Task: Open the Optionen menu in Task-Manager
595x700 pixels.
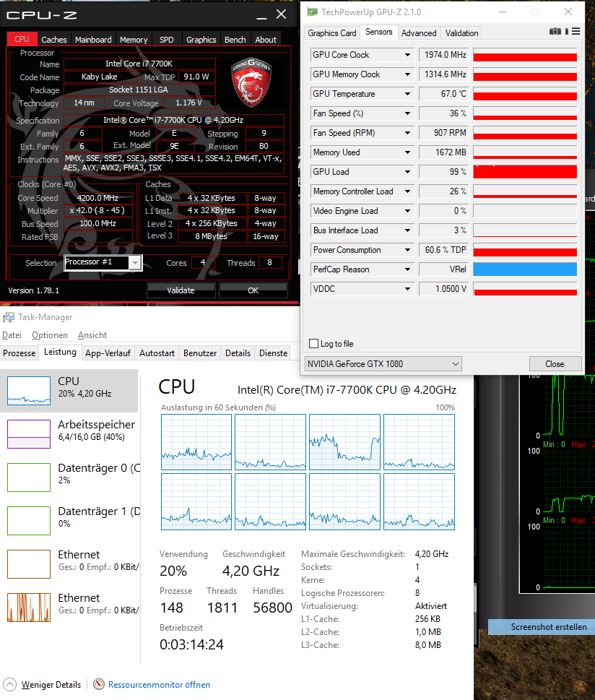Action: click(50, 335)
